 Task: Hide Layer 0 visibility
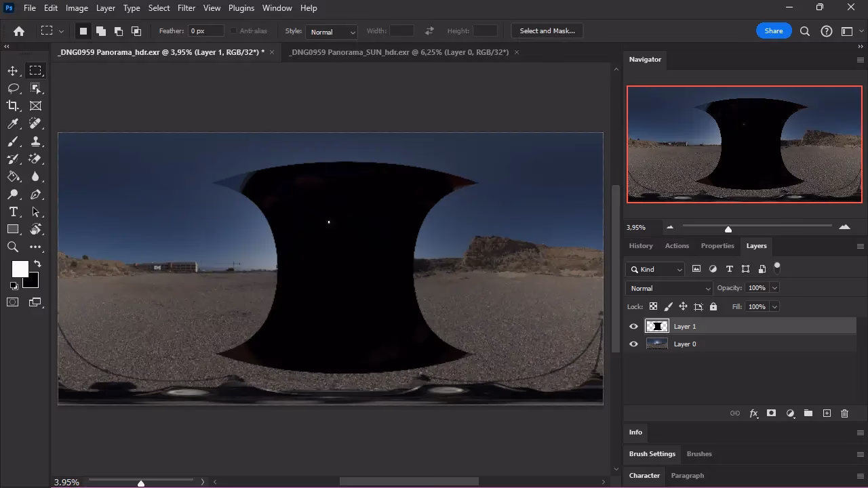(x=633, y=344)
